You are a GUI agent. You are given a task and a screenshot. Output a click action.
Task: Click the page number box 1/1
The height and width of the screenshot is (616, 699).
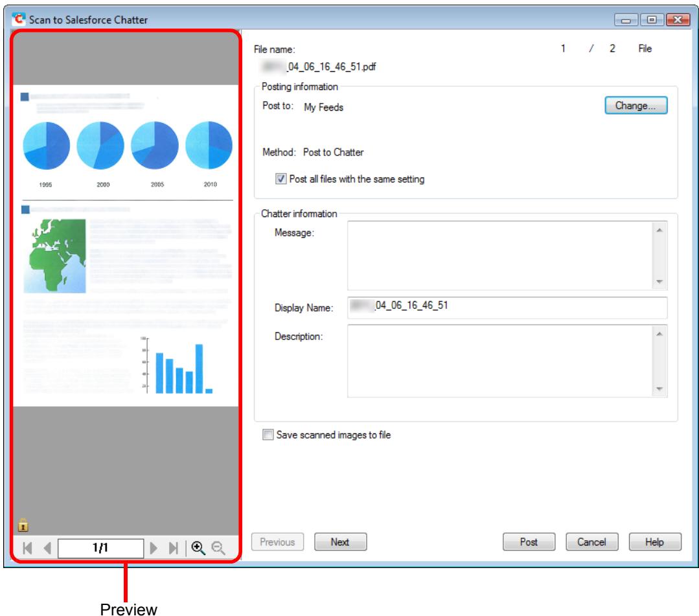coord(101,548)
